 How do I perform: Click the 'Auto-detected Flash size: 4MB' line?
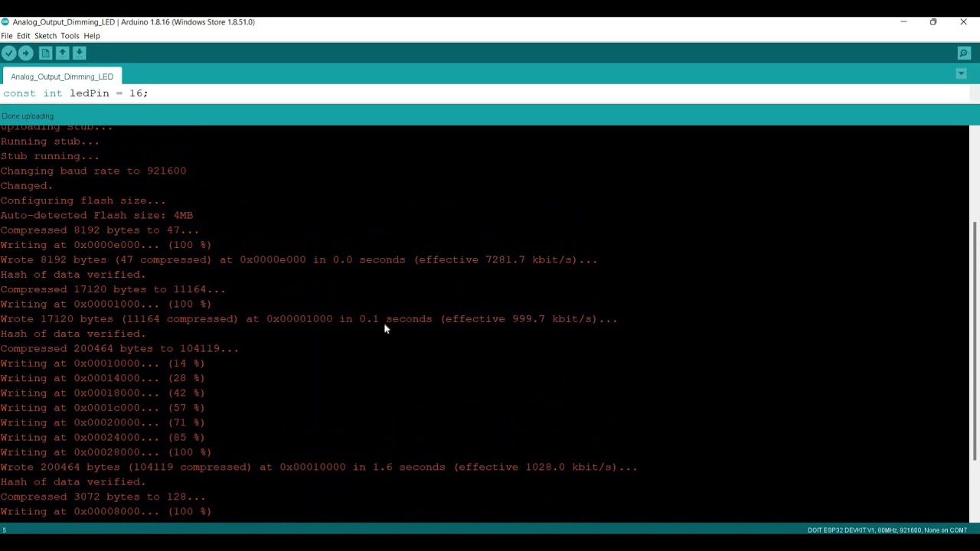click(x=96, y=215)
